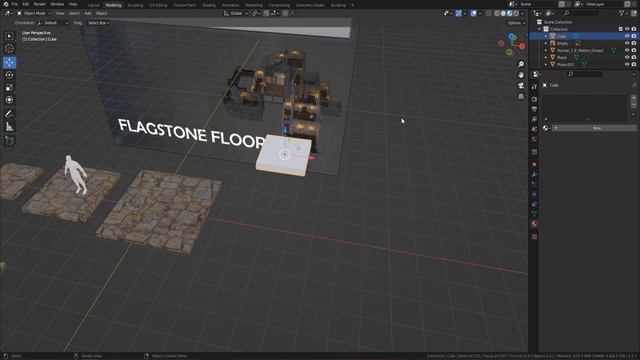Screen dimensions: 640x360
Task: Open the Output properties tab
Action: pos(534,109)
